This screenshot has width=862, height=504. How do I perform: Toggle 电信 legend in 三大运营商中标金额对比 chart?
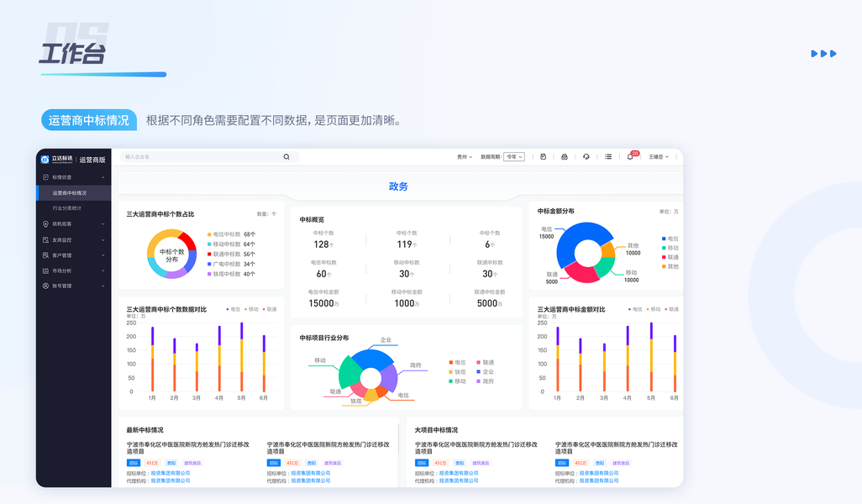point(635,309)
